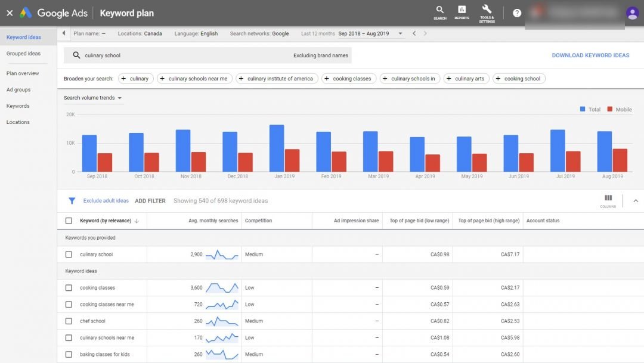644x363 pixels.
Task: Click the culinary school search input field
Action: click(x=179, y=55)
